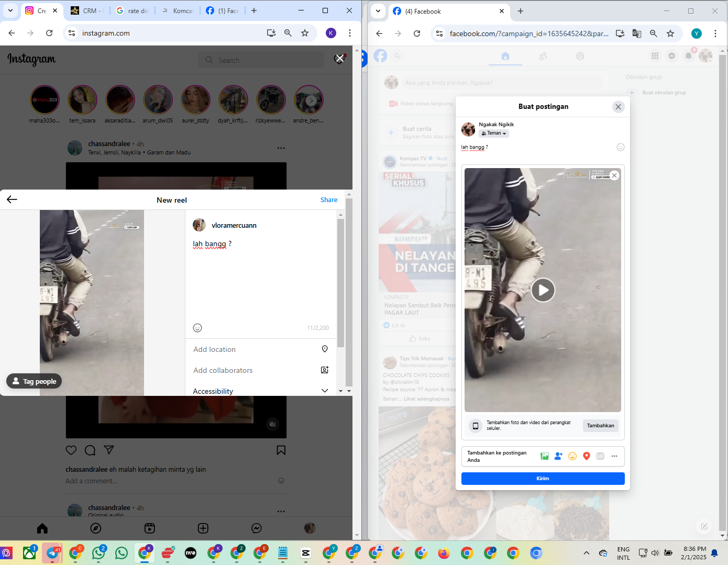Open emoji picker in Facebook post text

tap(620, 147)
